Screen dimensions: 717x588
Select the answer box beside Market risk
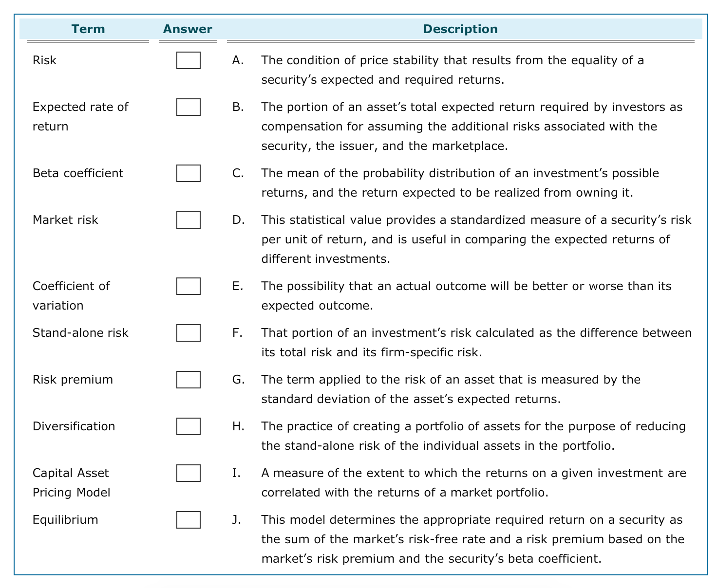tap(188, 220)
